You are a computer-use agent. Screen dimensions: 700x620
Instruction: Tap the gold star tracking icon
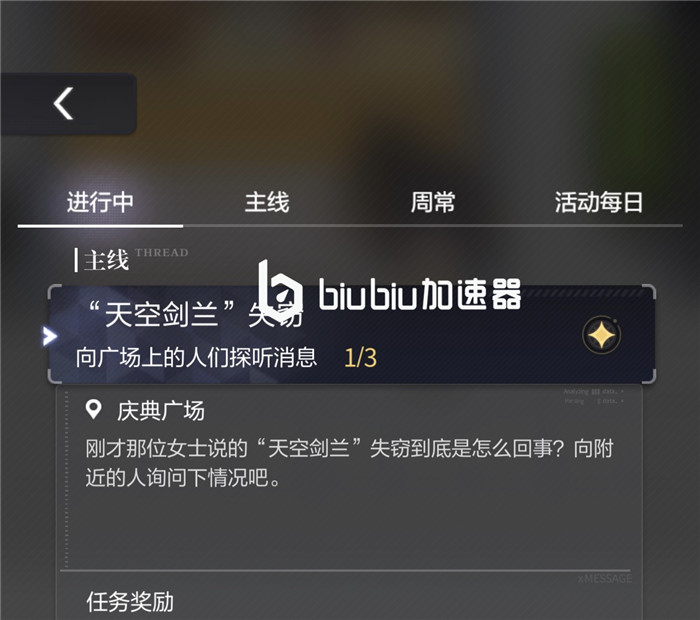[601, 335]
